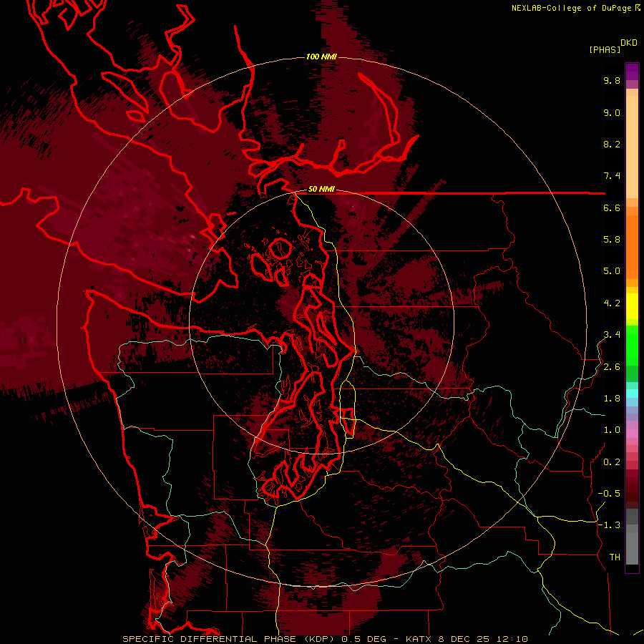Click the 8.2 value on the scale

click(x=612, y=144)
